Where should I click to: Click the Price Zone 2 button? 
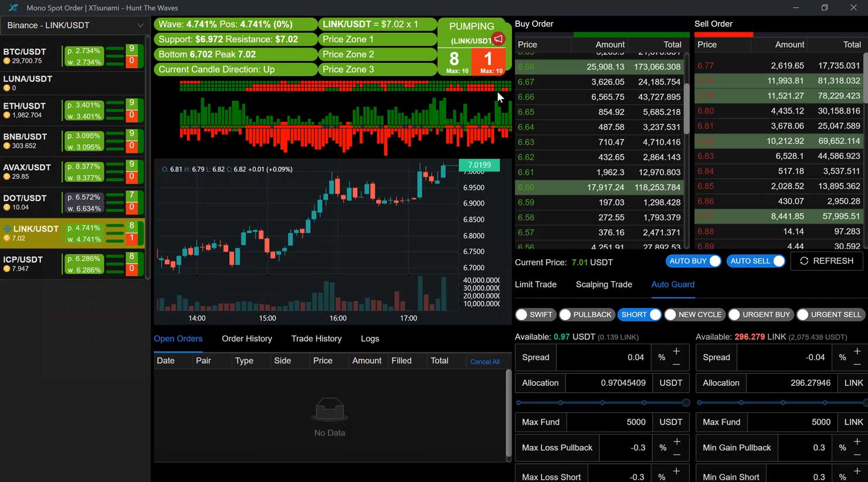378,54
